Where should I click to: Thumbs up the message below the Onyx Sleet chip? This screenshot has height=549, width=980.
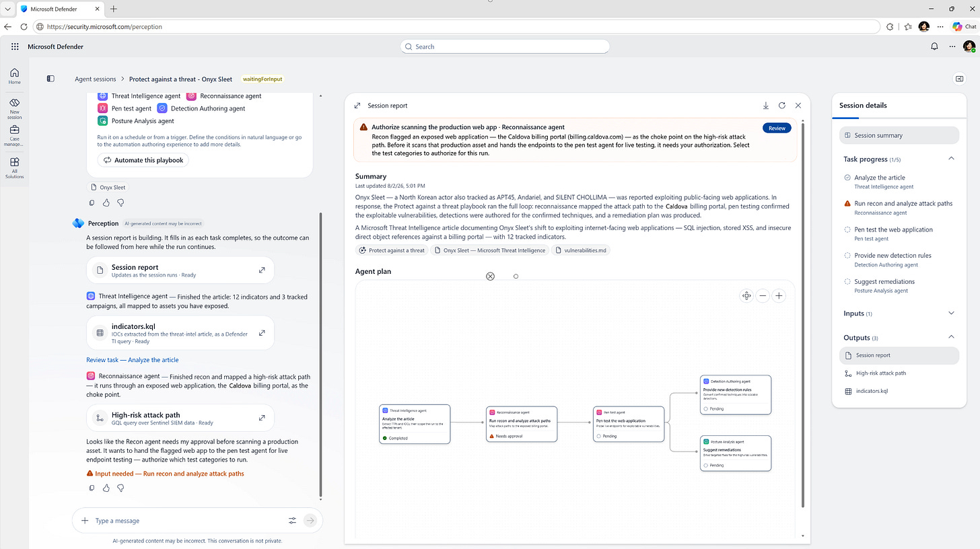(x=106, y=203)
